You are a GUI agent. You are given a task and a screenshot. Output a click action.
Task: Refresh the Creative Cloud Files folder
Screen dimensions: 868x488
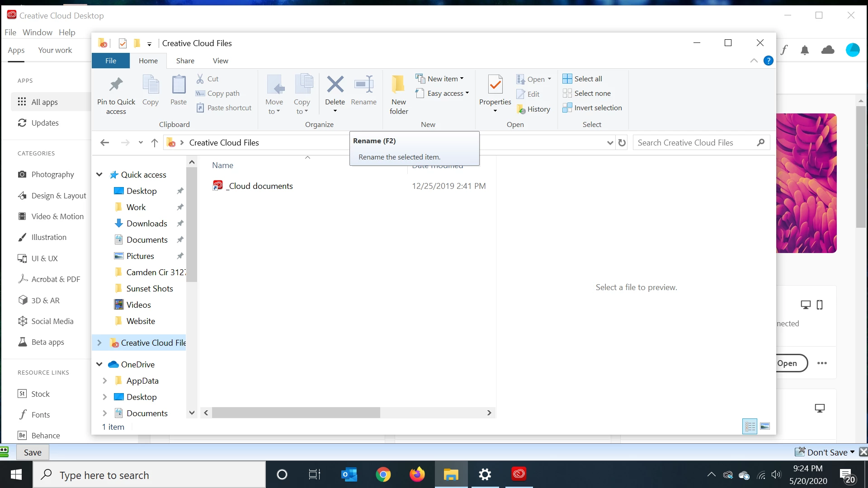point(622,143)
